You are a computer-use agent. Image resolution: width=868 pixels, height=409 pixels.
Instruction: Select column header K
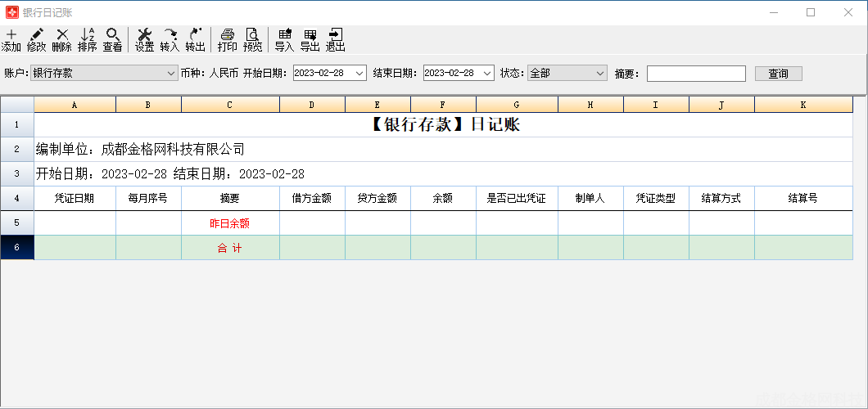click(x=803, y=105)
